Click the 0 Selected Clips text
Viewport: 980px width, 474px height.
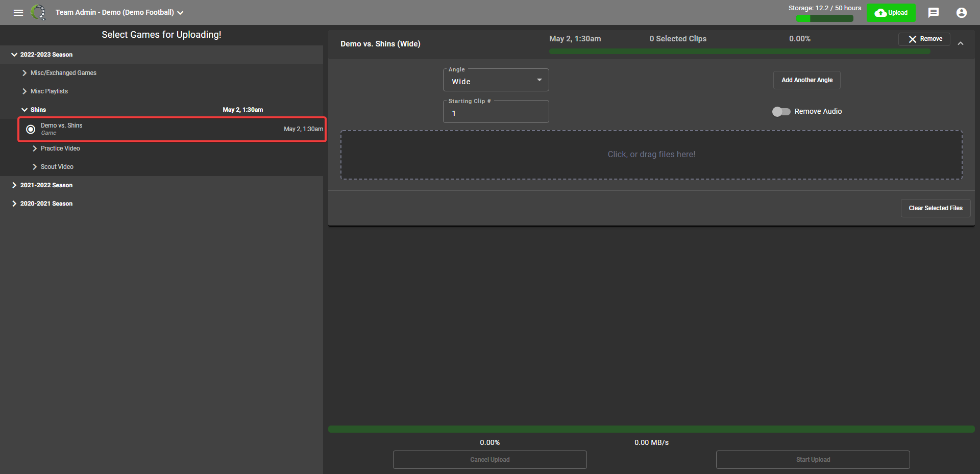678,39
